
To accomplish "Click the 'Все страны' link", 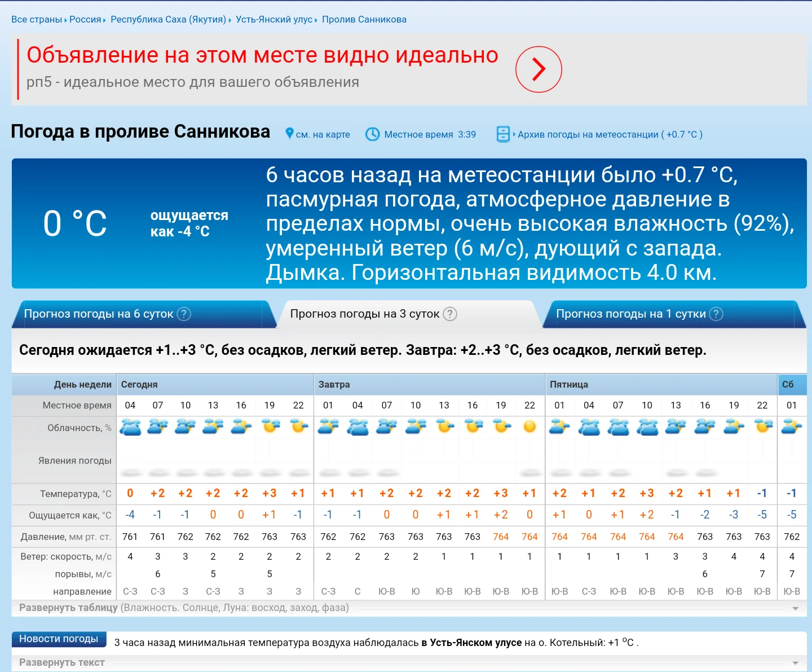I will (36, 19).
